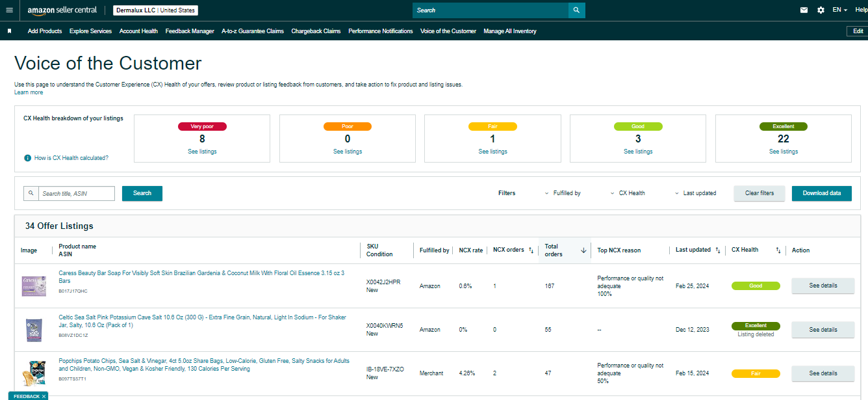The image size is (868, 400).
Task: Open the Help link
Action: [861, 10]
